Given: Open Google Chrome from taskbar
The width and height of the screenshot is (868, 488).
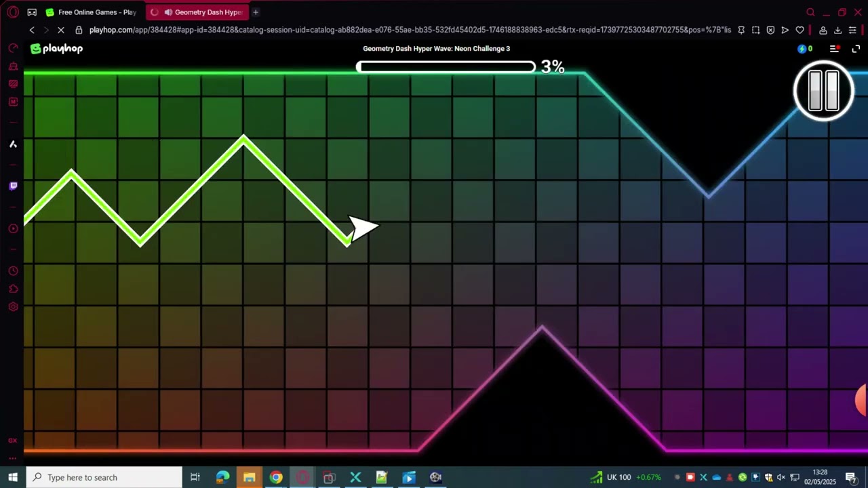Looking at the screenshot, I should [275, 477].
